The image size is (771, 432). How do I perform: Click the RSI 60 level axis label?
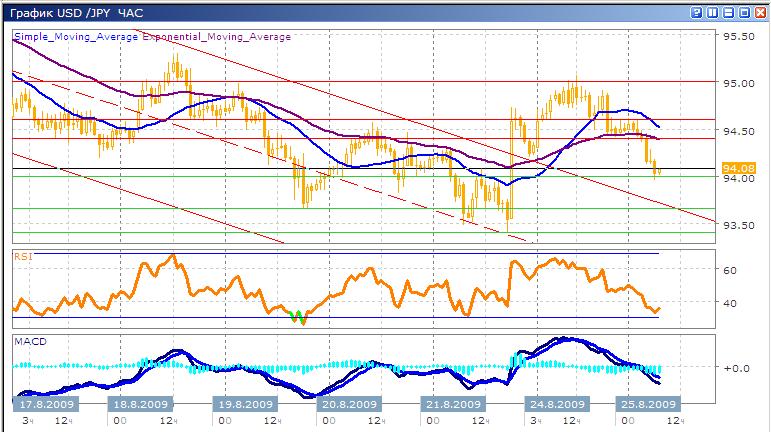tap(730, 270)
